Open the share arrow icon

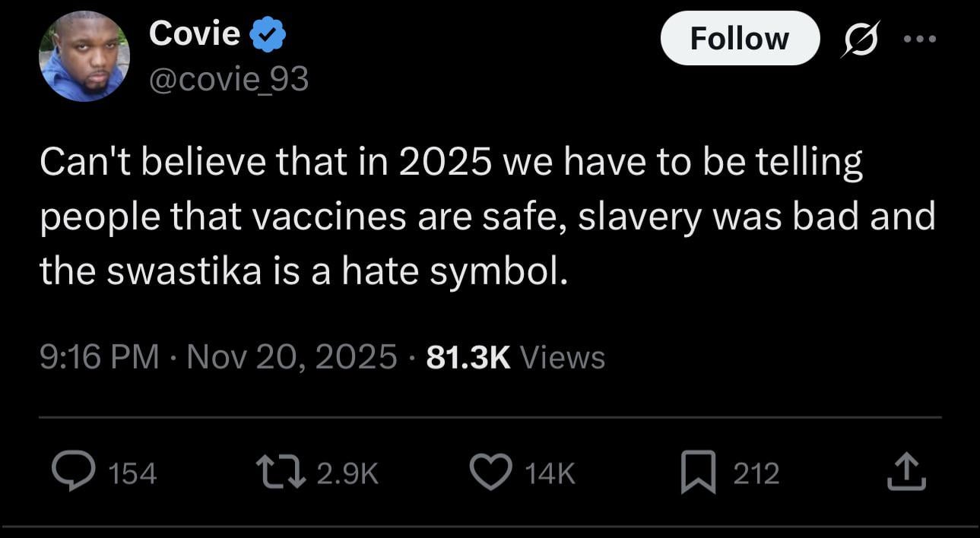[x=907, y=473]
